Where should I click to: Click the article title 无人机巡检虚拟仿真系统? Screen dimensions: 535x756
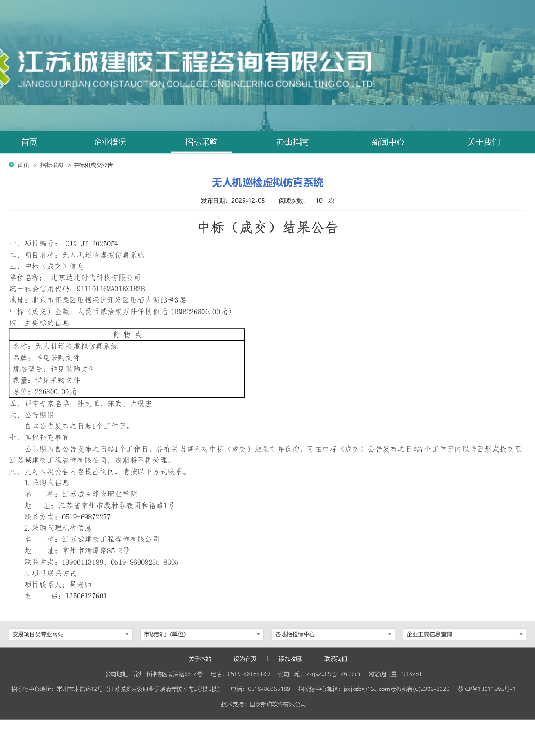pyautogui.click(x=267, y=183)
